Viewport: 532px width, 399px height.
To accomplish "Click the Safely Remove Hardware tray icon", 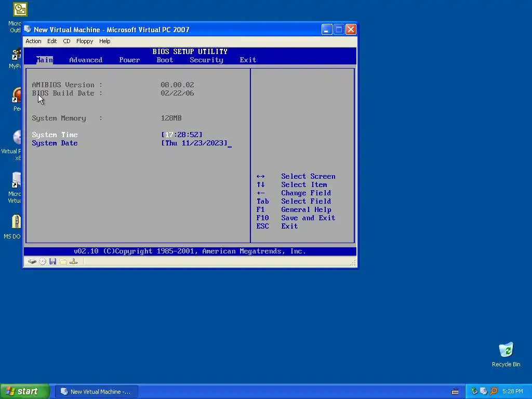I will pyautogui.click(x=474, y=391).
